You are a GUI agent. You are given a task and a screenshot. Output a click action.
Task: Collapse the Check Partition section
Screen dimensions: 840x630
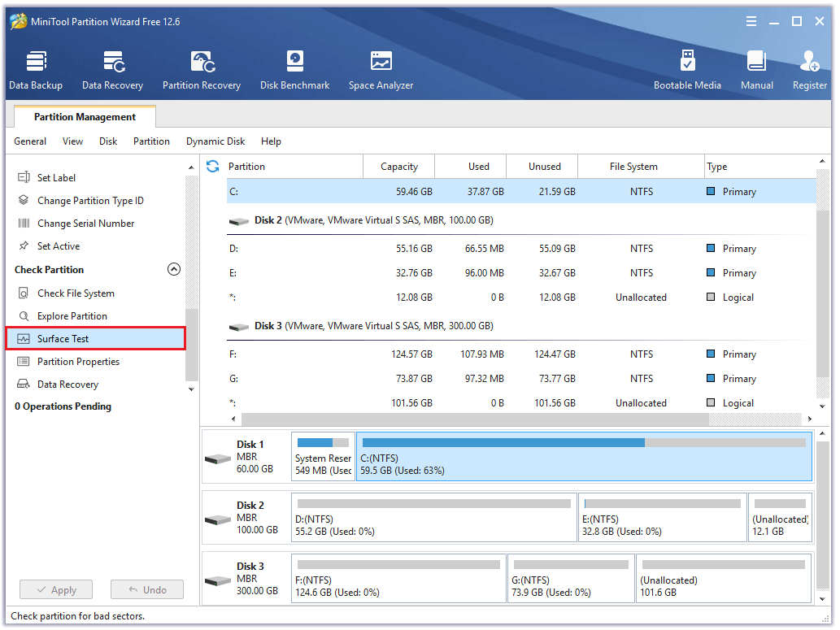(173, 269)
